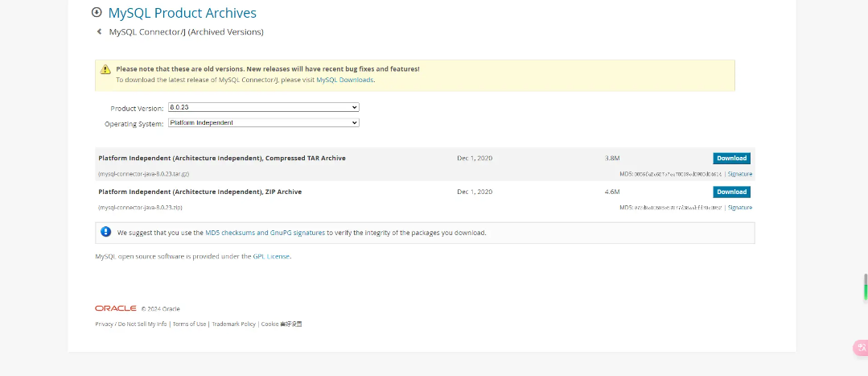
Task: Download the Compressed TAR Archive
Action: [x=731, y=159]
